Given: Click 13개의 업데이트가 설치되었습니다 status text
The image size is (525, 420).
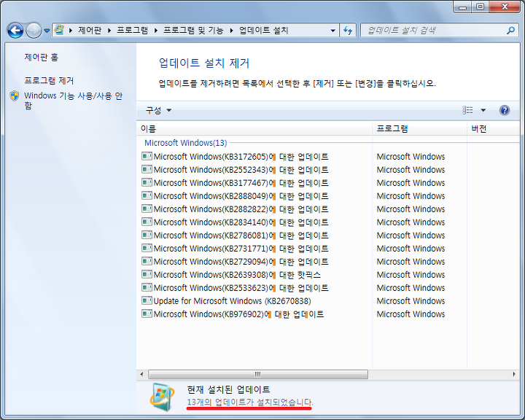Looking at the screenshot, I should point(250,402).
